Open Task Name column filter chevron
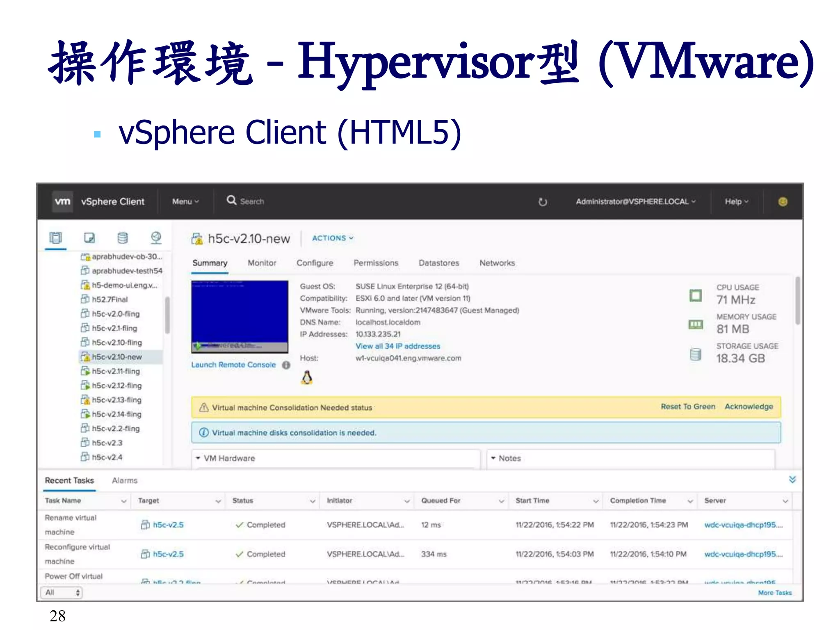The image size is (840, 630). tap(123, 501)
